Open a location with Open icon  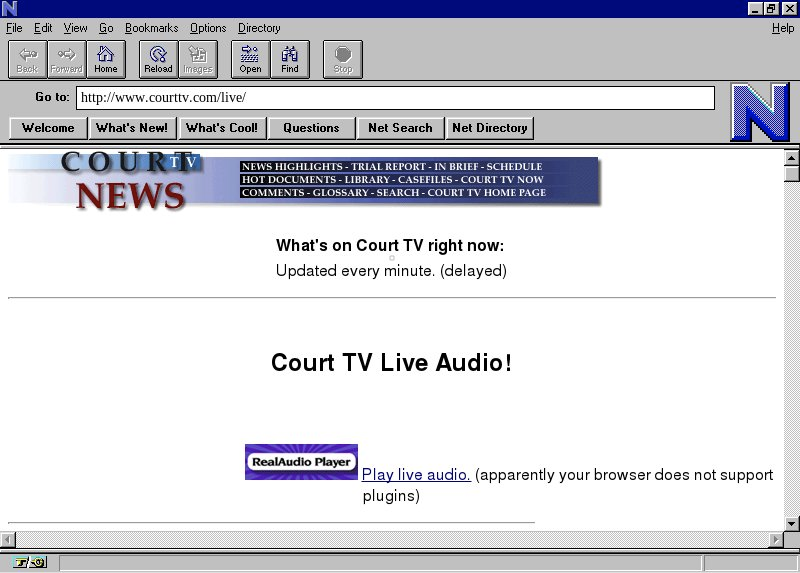click(x=250, y=59)
